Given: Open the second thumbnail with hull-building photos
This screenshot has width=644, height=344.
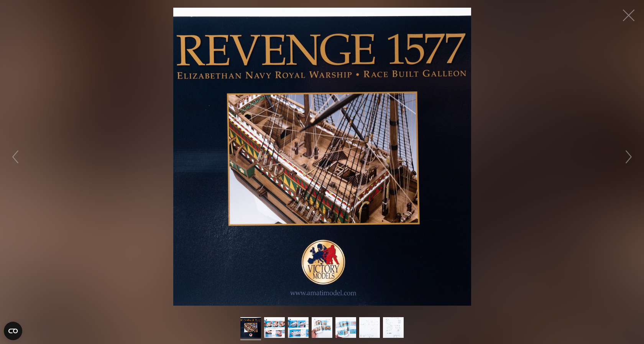Looking at the screenshot, I should tap(274, 327).
